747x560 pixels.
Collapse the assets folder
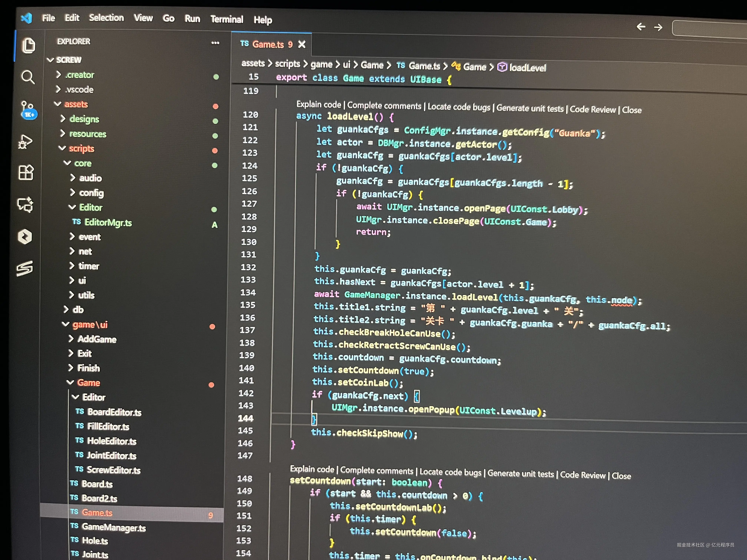click(76, 104)
